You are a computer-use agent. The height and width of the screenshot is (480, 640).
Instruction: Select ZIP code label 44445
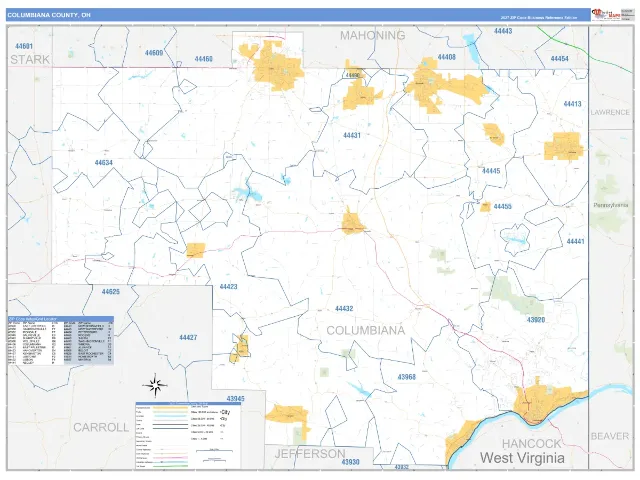491,171
